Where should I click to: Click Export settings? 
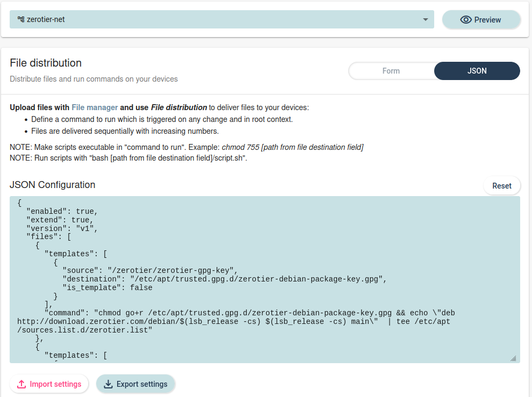[x=135, y=384]
